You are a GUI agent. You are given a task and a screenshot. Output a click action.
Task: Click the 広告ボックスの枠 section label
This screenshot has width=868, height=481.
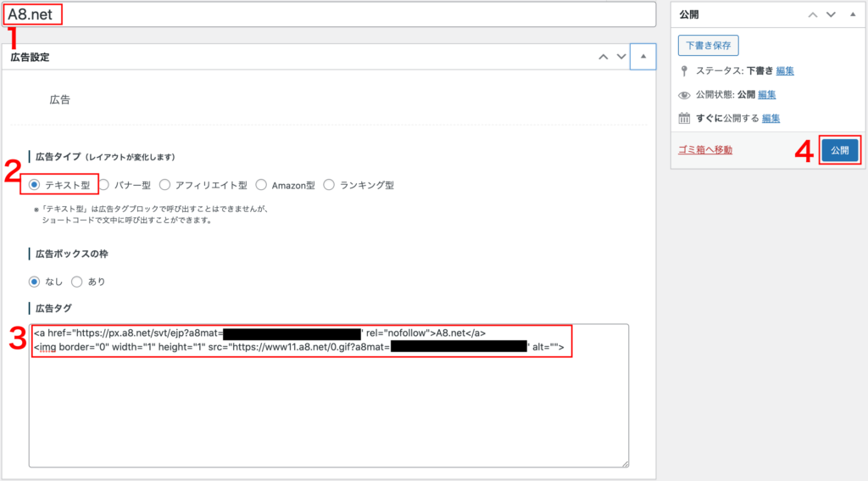[72, 254]
